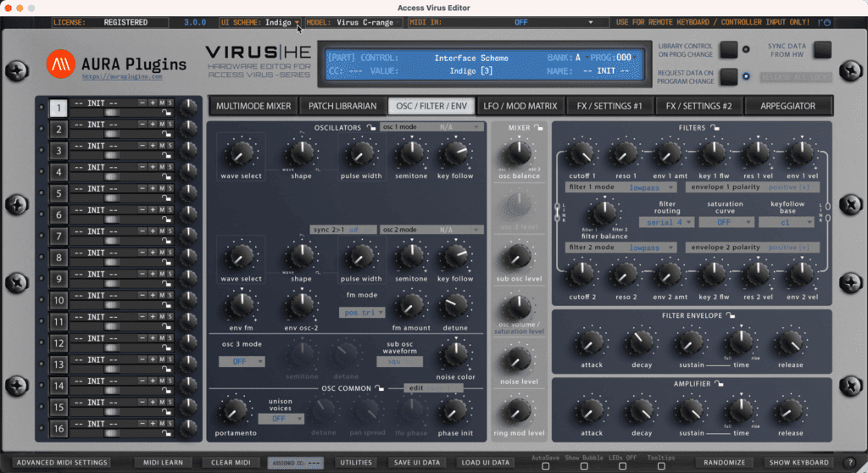868x473 pixels.
Task: Click the lock icon on part 1 row
Action: [x=166, y=113]
